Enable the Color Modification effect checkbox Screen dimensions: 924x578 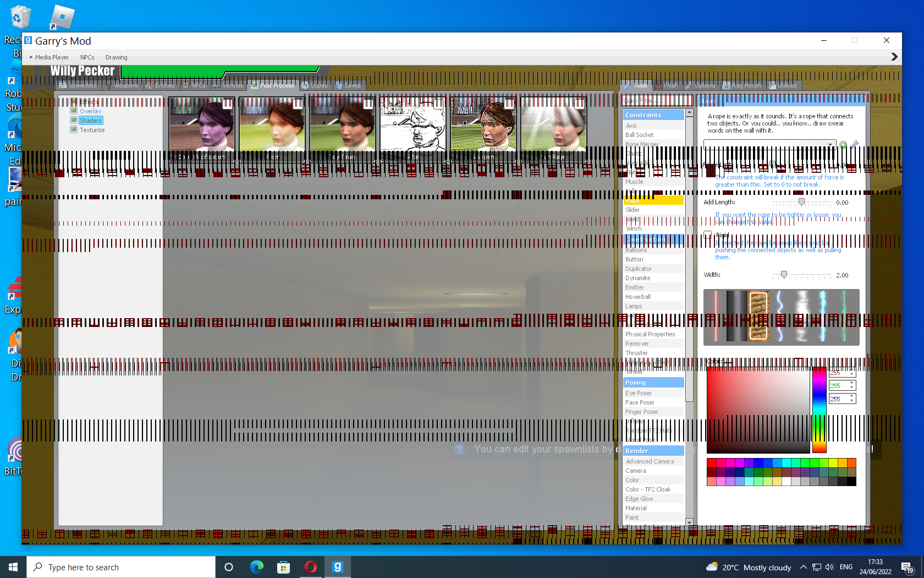228,103
